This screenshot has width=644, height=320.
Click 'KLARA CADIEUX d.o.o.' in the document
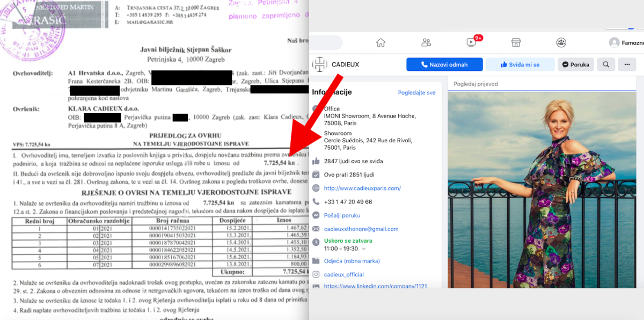[104, 109]
